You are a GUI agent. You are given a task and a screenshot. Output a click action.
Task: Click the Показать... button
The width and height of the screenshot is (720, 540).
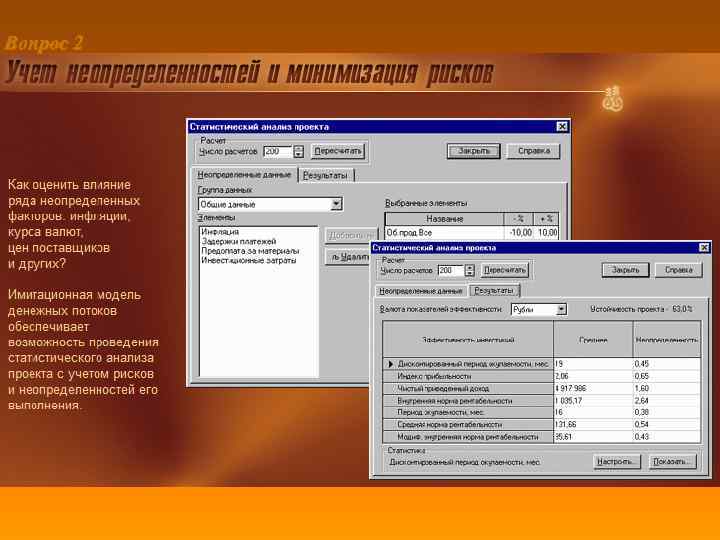pos(672,461)
